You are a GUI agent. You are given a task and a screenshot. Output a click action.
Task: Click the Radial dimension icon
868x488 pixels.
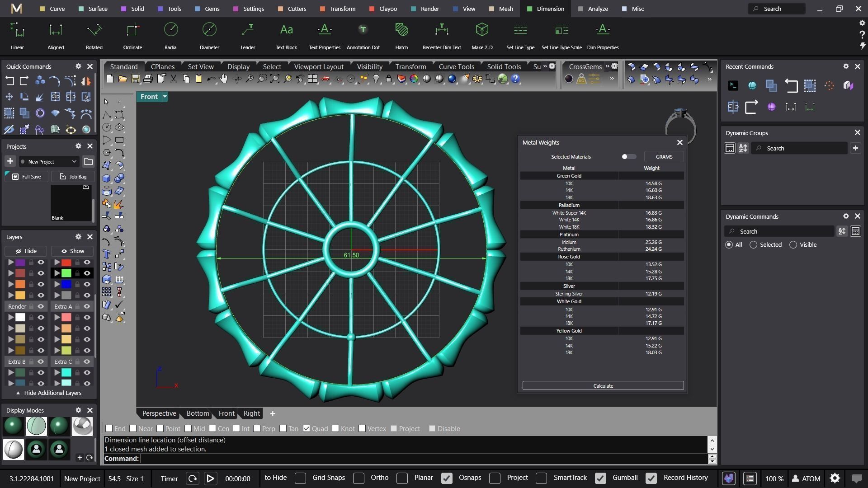click(x=171, y=35)
